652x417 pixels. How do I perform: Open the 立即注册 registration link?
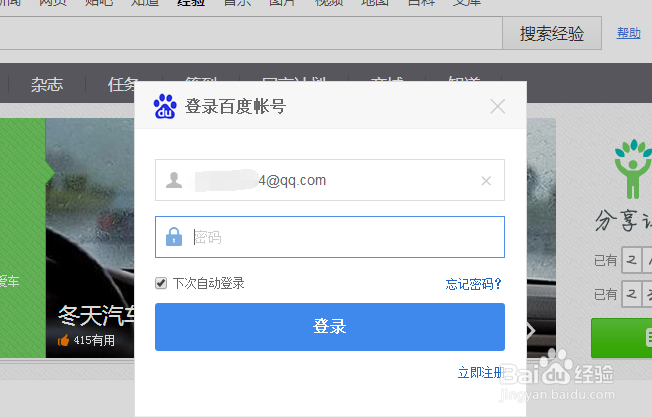481,373
